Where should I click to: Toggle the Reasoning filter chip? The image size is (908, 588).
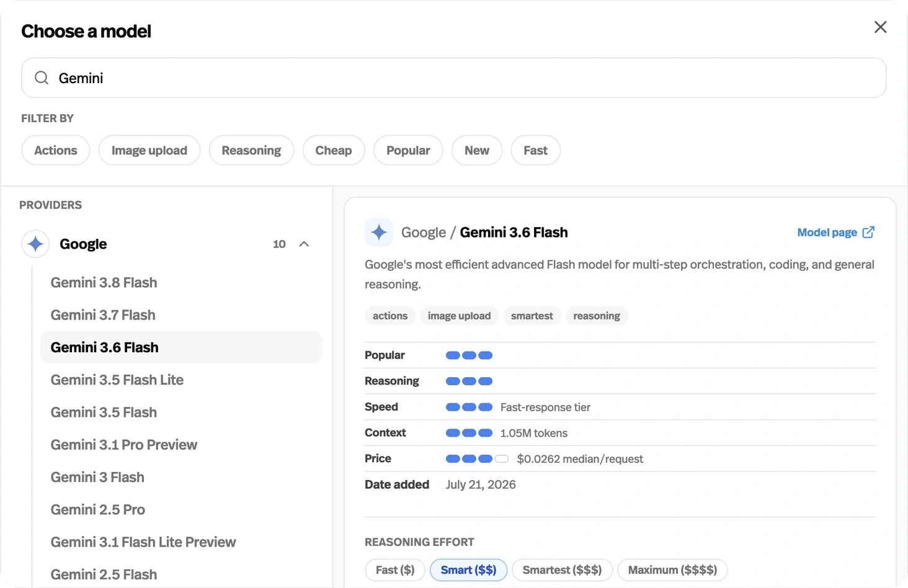pyautogui.click(x=251, y=150)
